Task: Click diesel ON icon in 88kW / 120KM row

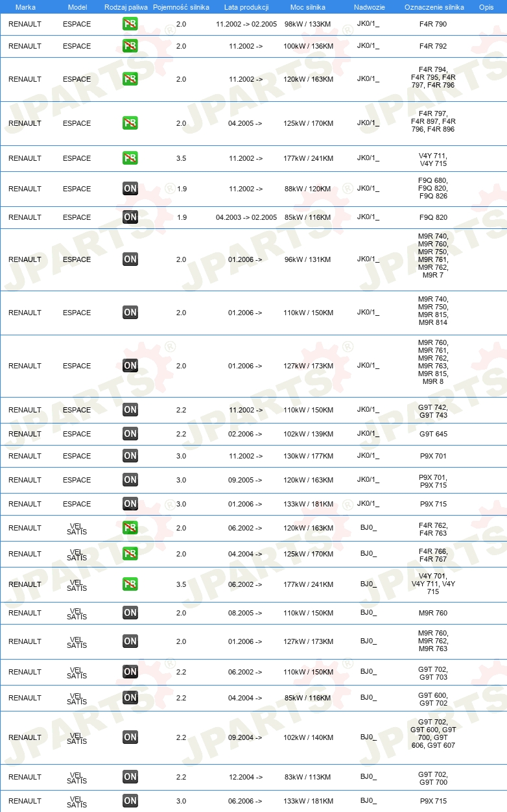Action: pos(130,189)
